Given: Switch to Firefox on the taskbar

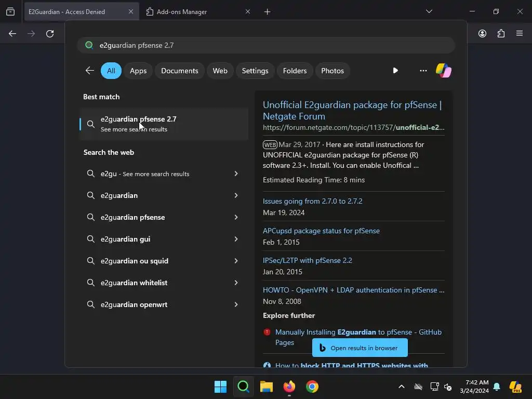Looking at the screenshot, I should (x=289, y=387).
